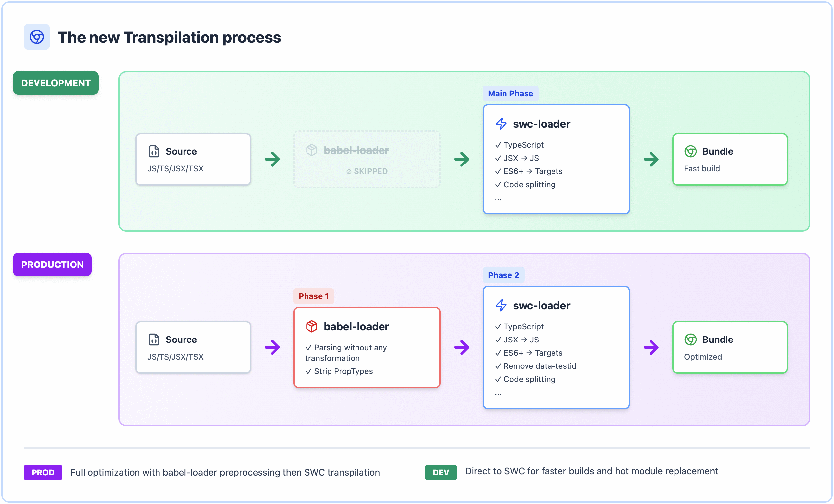Screen dimensions: 834x504
Task: Click the file icon on the development Source card
Action: [x=154, y=151]
